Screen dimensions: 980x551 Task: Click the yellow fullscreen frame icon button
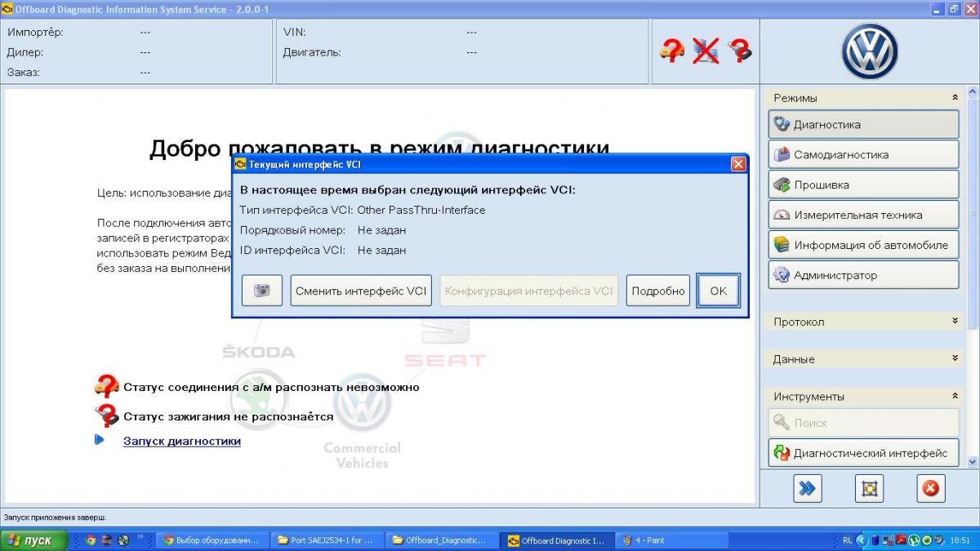pyautogui.click(x=869, y=488)
